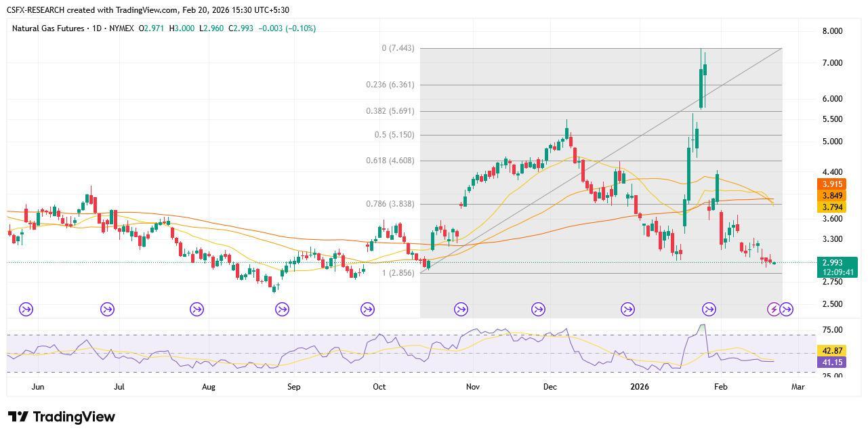Click the circled arrow right of the lightning bolt

tap(787, 310)
